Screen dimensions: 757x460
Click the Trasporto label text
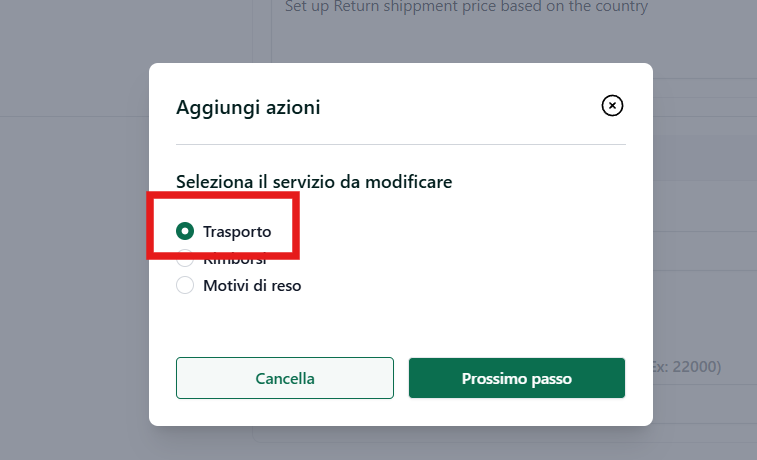pyautogui.click(x=237, y=232)
